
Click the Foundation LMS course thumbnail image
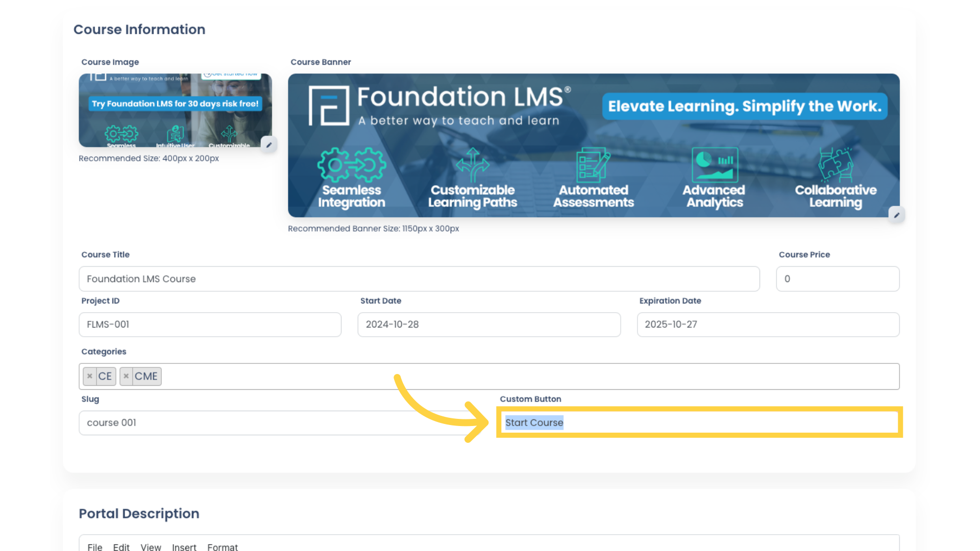[176, 110]
